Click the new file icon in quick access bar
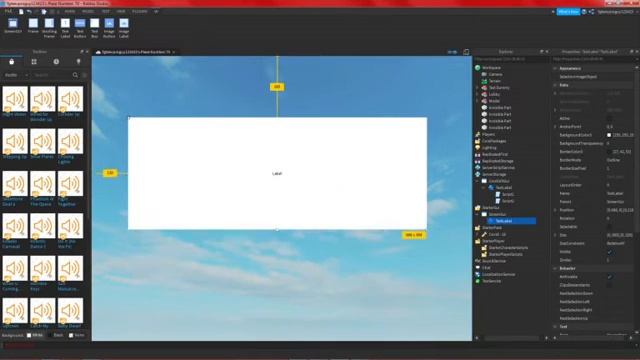640x360 pixels. (21, 11)
